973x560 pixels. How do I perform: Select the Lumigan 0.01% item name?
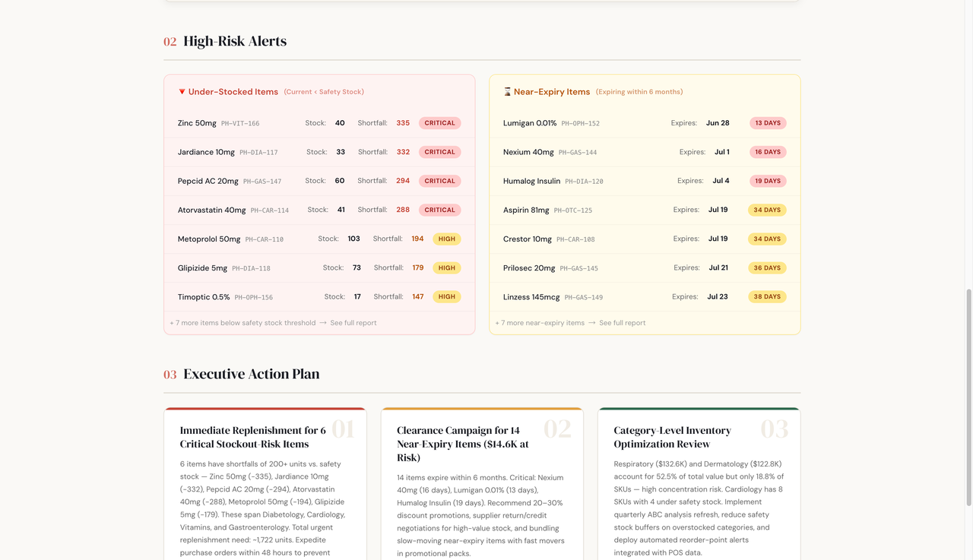coord(530,123)
